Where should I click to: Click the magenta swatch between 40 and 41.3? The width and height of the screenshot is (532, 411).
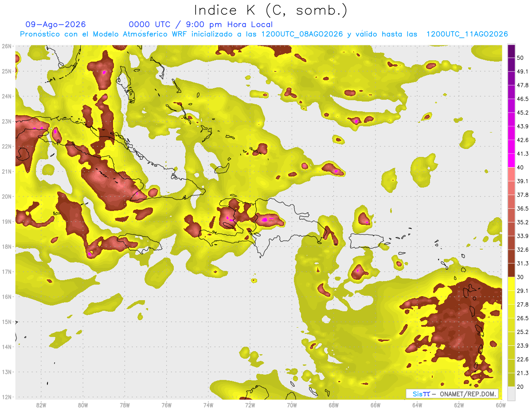click(x=511, y=160)
